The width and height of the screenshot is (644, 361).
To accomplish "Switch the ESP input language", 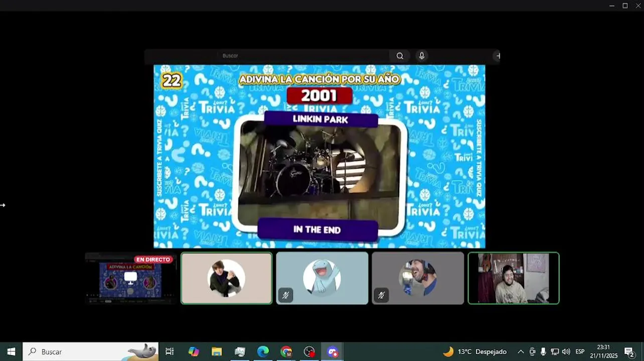I will (x=580, y=351).
